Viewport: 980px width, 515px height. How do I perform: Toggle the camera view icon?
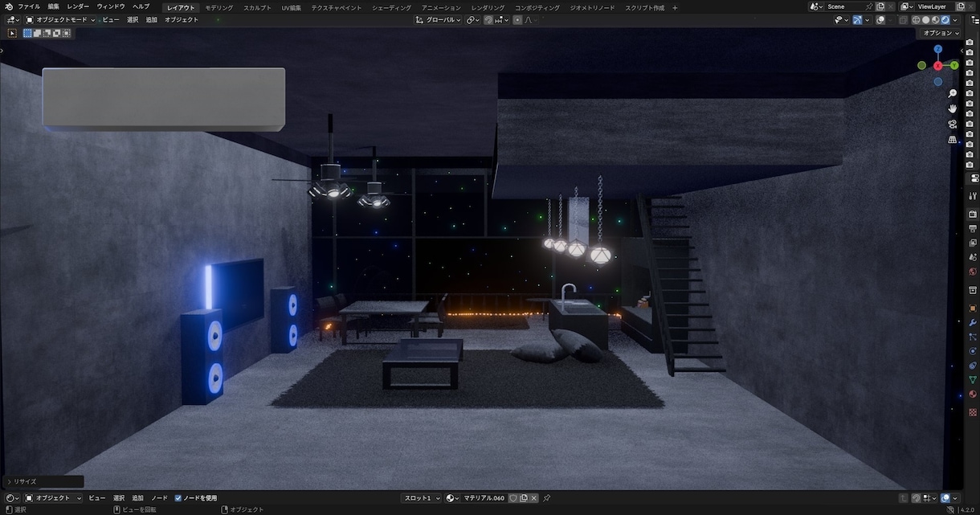pos(953,124)
